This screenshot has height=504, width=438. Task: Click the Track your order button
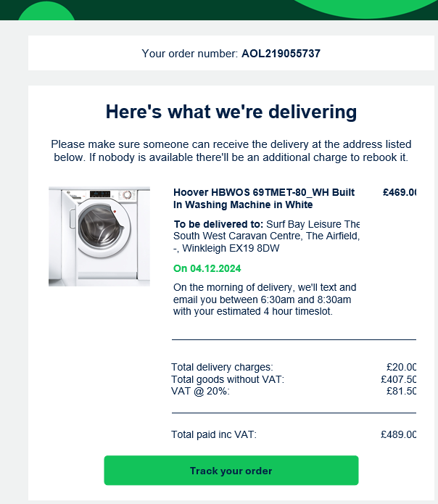tap(231, 471)
